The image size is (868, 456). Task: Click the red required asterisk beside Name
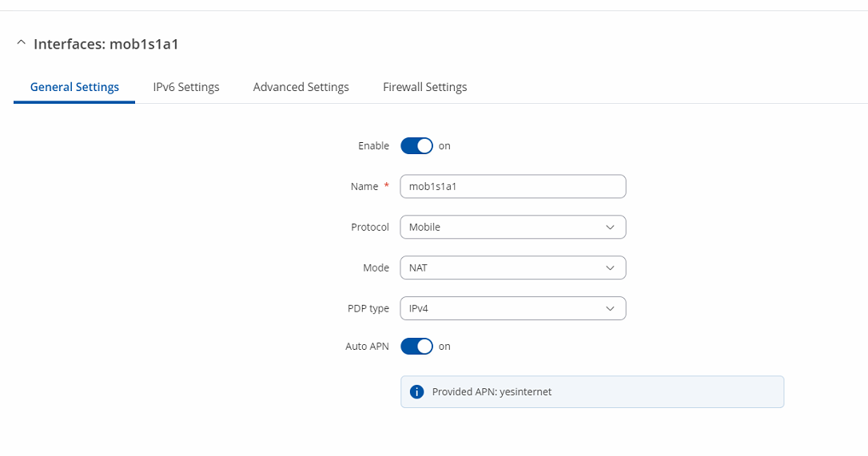coord(386,185)
